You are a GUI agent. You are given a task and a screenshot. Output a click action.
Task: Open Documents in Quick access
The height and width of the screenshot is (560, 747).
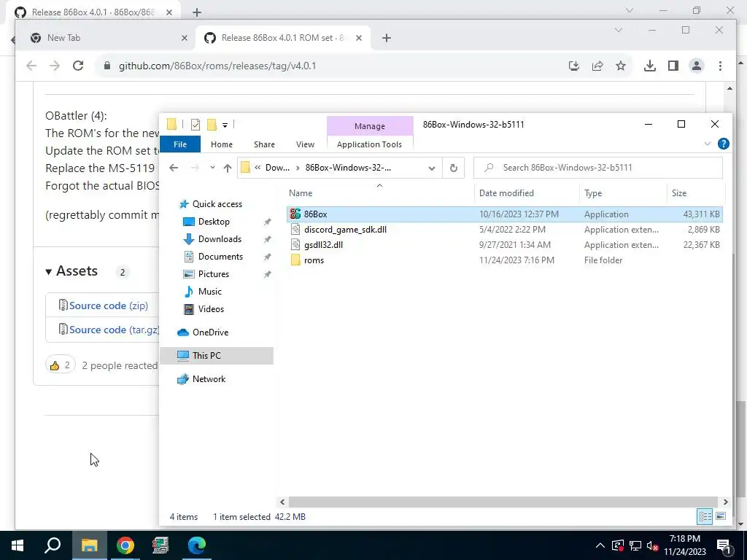(x=220, y=257)
